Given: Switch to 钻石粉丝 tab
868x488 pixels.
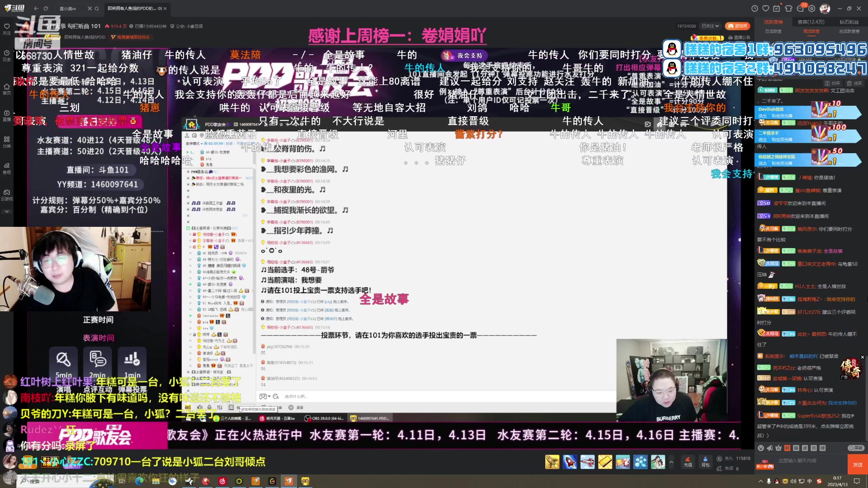Looking at the screenshot, I should (x=849, y=22).
